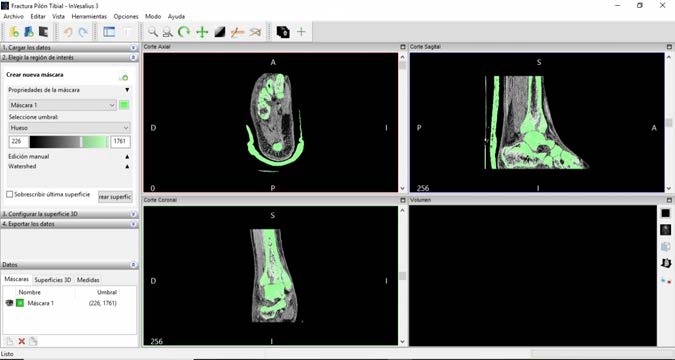Screen dimensions: 675x360
Task: Click the black slices icon in toolbar
Action: [x=283, y=32]
